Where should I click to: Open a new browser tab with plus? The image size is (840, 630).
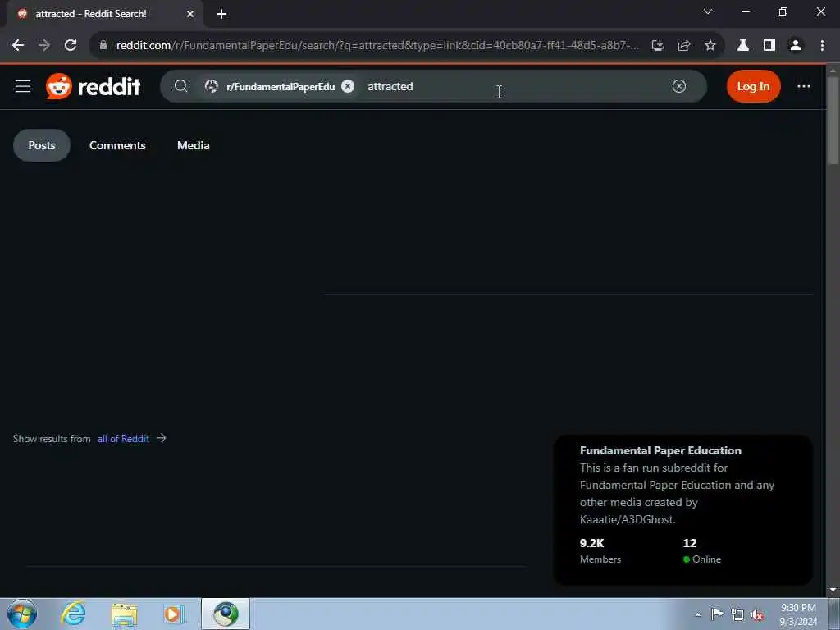click(221, 14)
